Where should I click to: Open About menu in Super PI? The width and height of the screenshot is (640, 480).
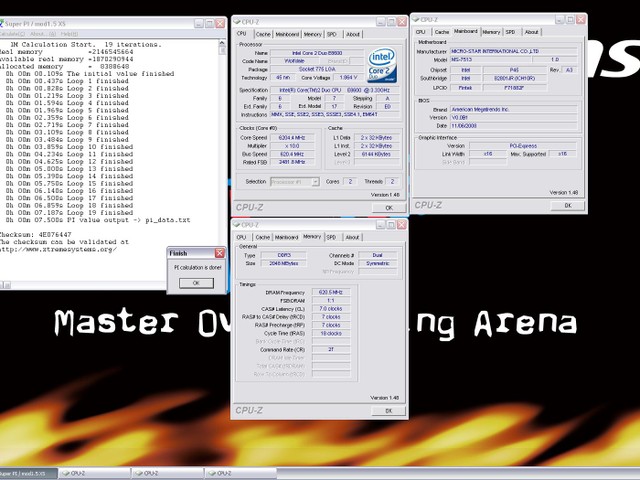pyautogui.click(x=43, y=34)
